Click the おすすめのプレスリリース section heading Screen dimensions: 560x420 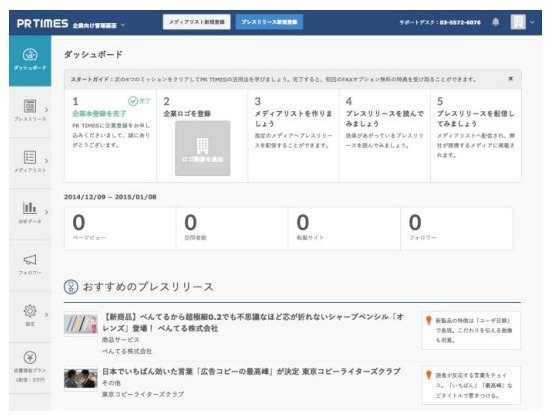tap(148, 287)
